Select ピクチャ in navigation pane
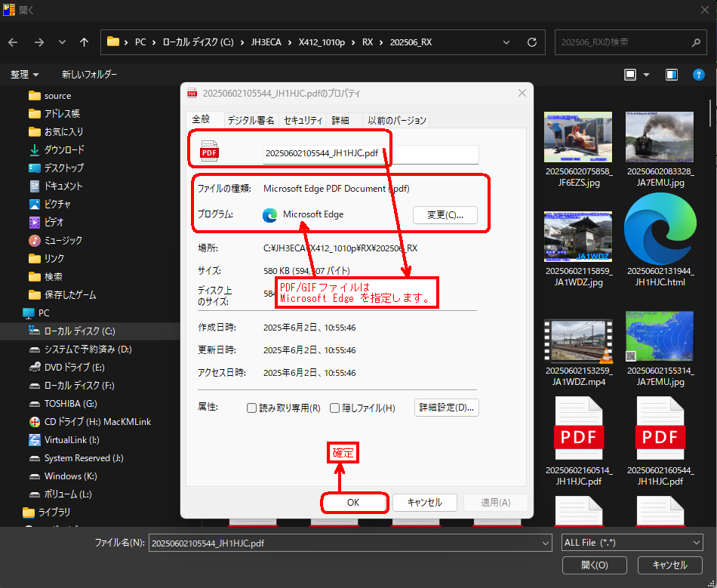Screen dimensions: 717x588 pyautogui.click(x=50, y=205)
